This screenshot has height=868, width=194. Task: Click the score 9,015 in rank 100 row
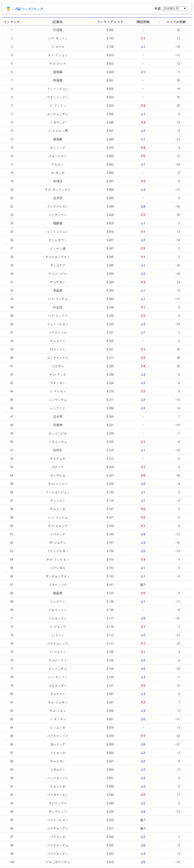tap(110, 862)
